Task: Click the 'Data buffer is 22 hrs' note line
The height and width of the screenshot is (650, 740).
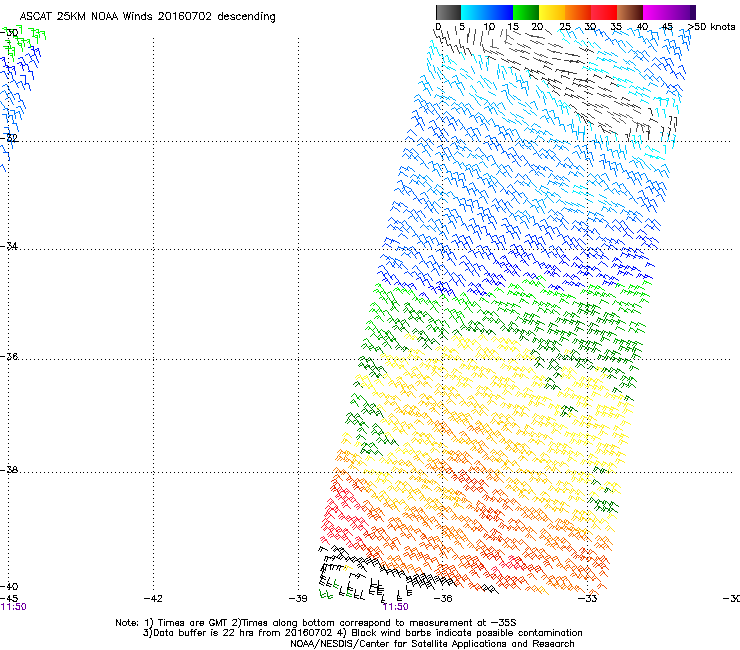Action: pyautogui.click(x=362, y=633)
